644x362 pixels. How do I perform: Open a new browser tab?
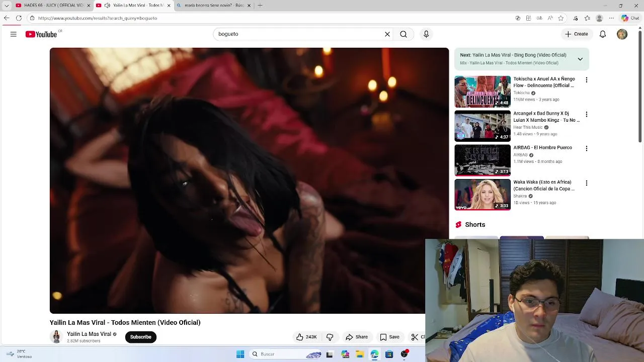(x=260, y=6)
